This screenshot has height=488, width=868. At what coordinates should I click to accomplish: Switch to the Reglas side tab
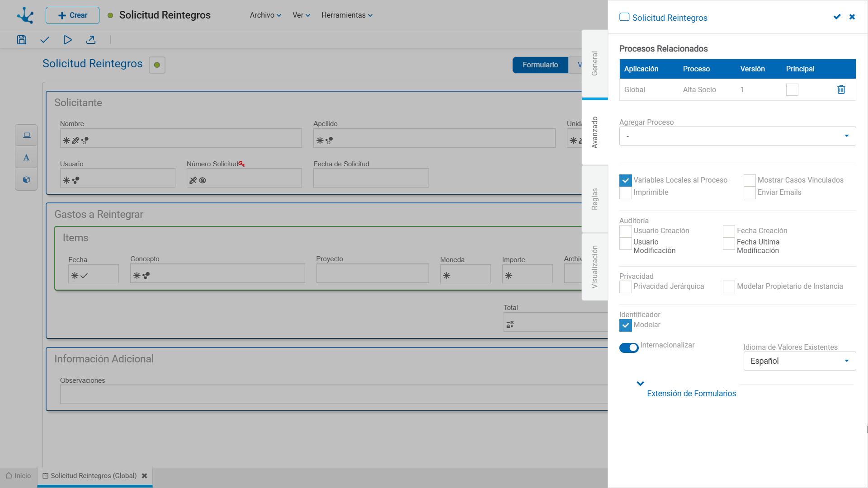coord(594,199)
